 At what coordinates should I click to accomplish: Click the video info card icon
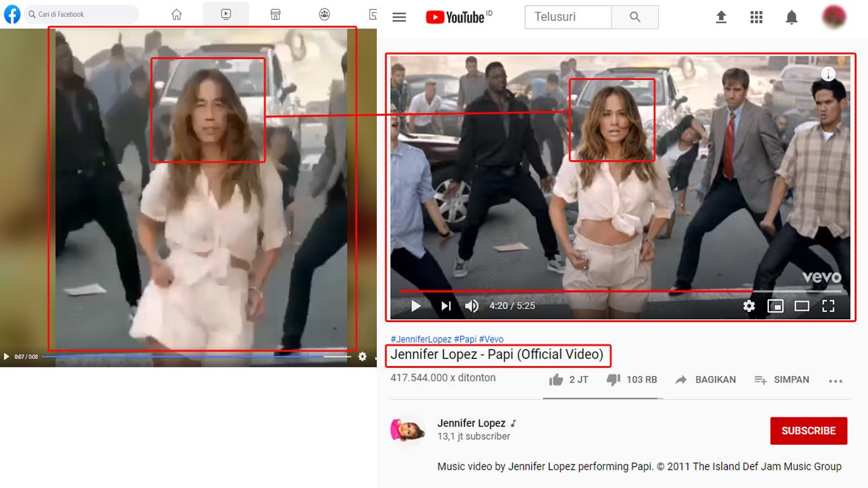(x=828, y=74)
